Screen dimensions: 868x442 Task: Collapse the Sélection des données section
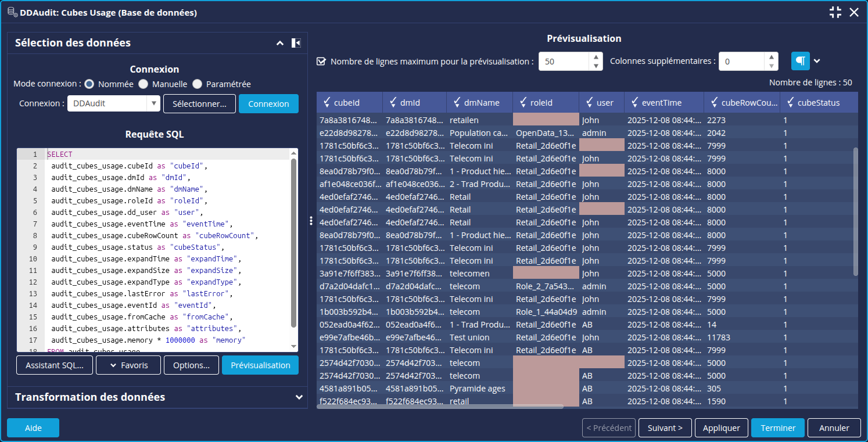click(x=280, y=43)
